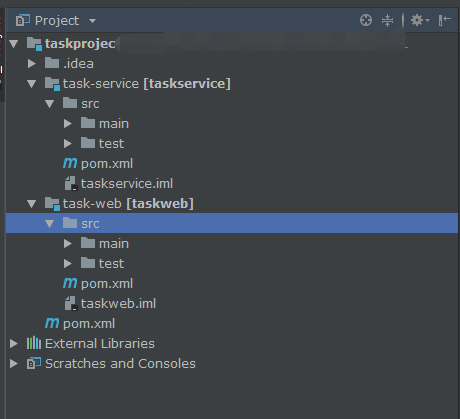The height and width of the screenshot is (419, 460).
Task: Click the scroll from source crosshair icon
Action: (x=366, y=20)
